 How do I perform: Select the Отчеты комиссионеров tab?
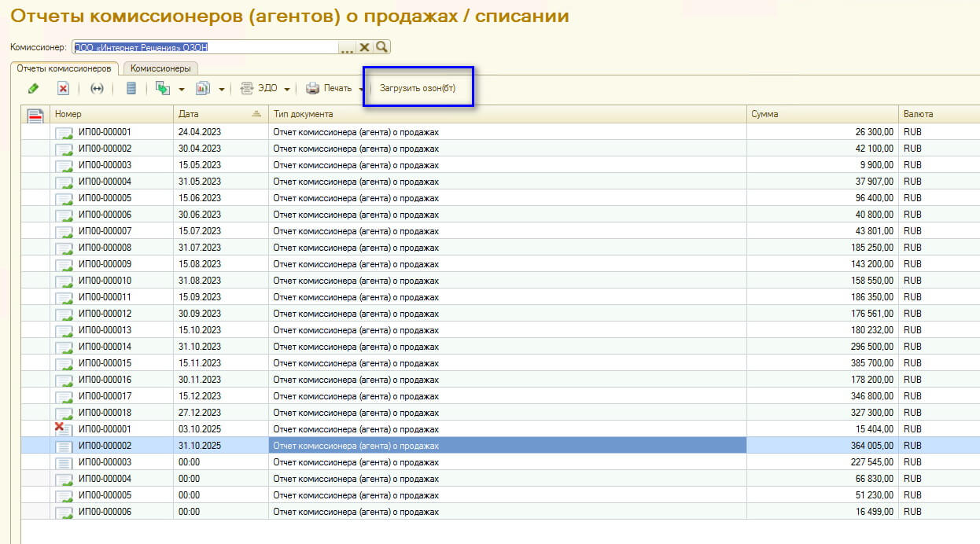[64, 68]
